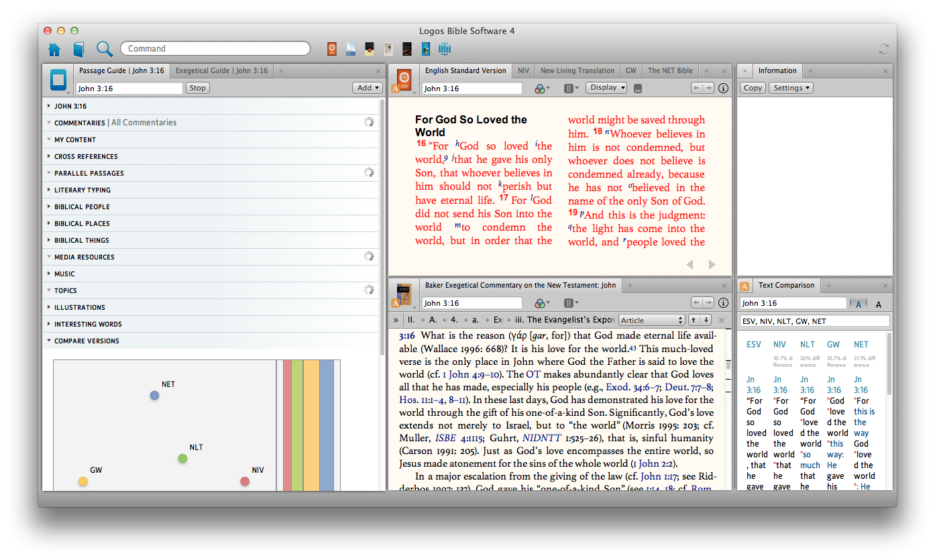The image size is (935, 560).
Task: Click Passage Guide reference field John 3:16
Action: [129, 88]
